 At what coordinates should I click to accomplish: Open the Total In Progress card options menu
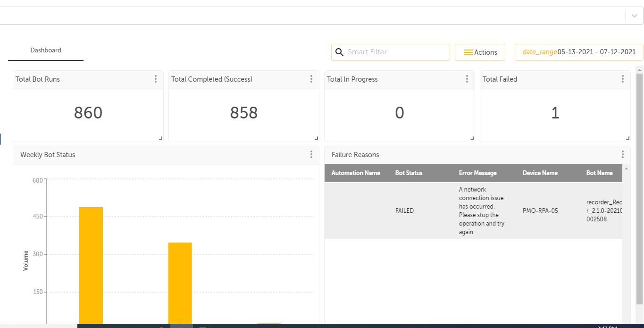coord(467,79)
